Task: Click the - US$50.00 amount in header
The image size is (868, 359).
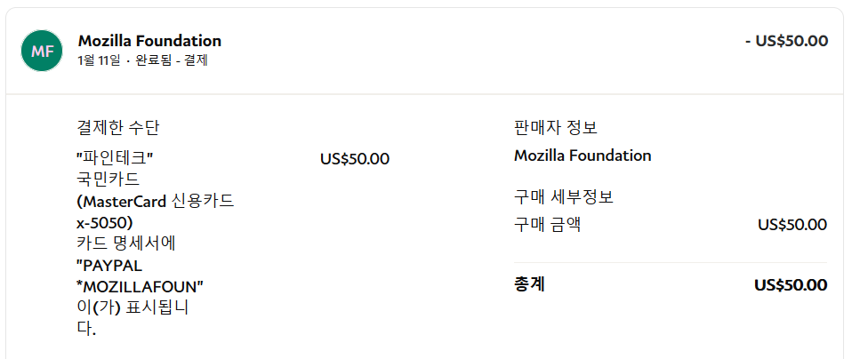Action: [786, 41]
